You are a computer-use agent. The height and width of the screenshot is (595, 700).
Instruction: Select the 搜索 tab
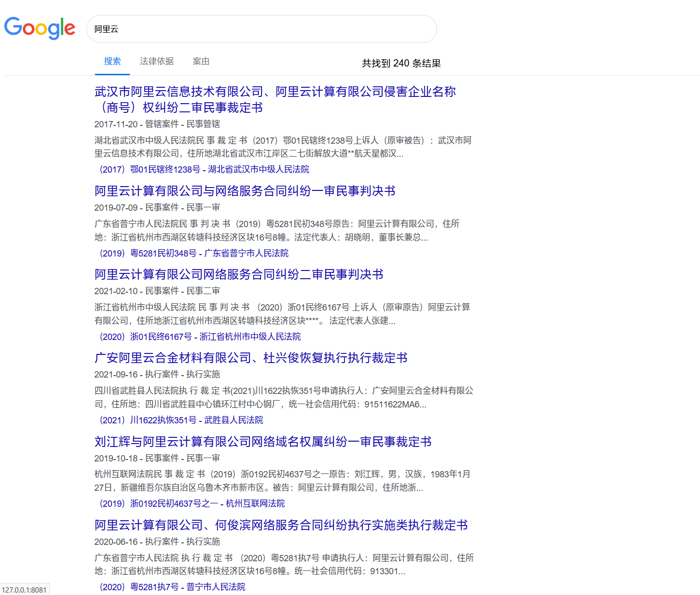coord(112,61)
